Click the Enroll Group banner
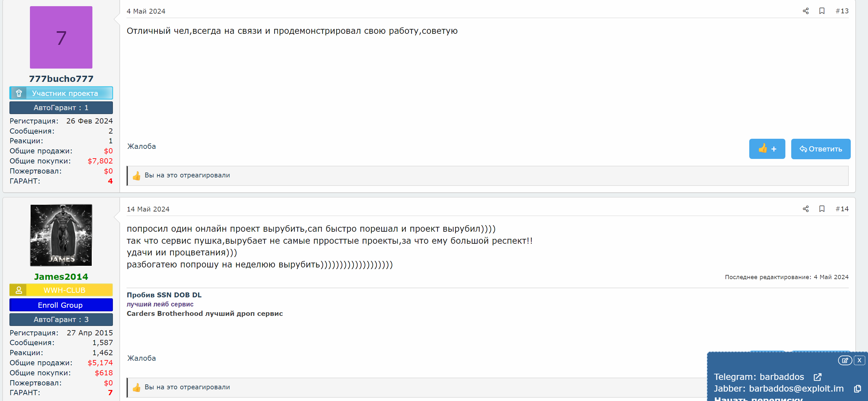The image size is (868, 401). [61, 305]
